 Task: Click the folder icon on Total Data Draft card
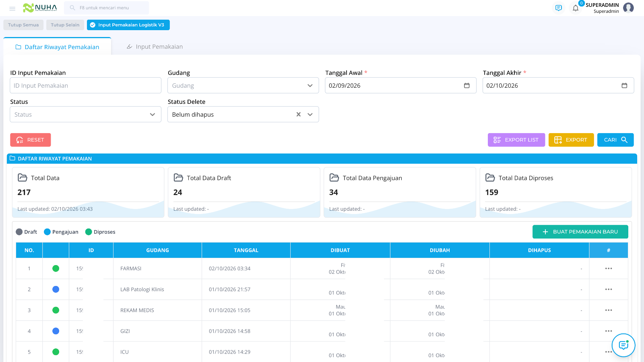coord(178,178)
